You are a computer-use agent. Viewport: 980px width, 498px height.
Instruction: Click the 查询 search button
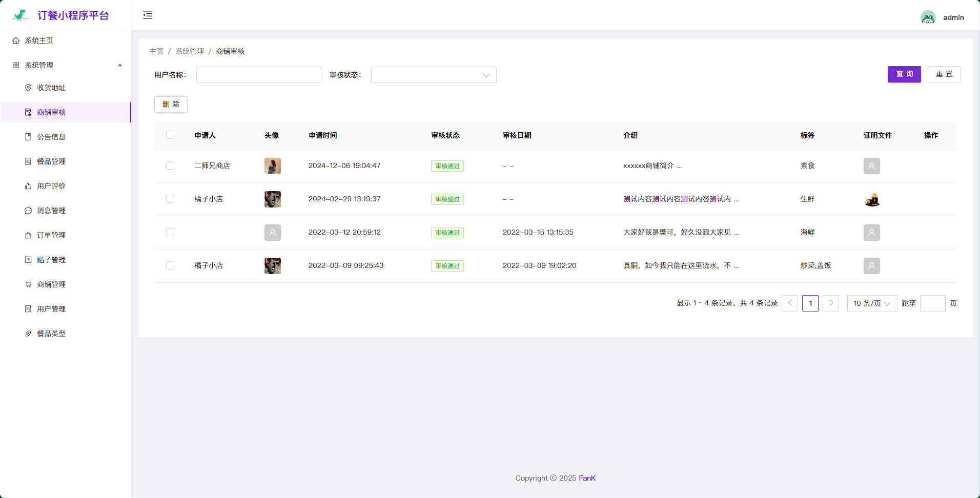904,74
